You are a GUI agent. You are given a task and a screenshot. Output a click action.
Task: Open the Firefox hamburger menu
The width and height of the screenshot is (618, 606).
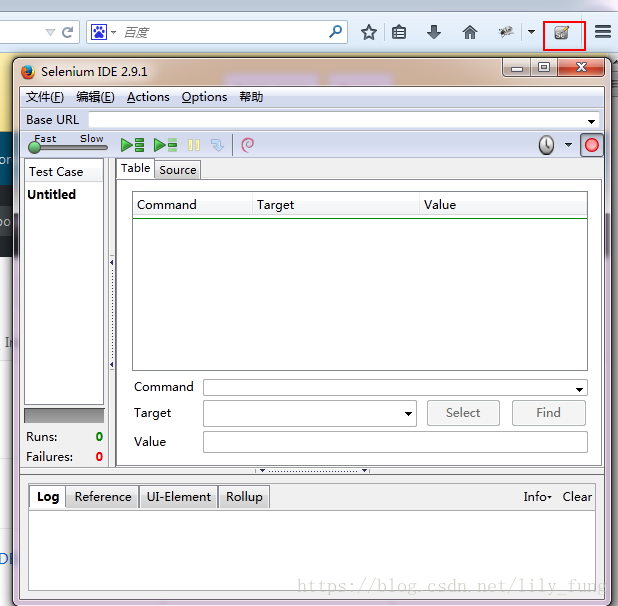603,32
